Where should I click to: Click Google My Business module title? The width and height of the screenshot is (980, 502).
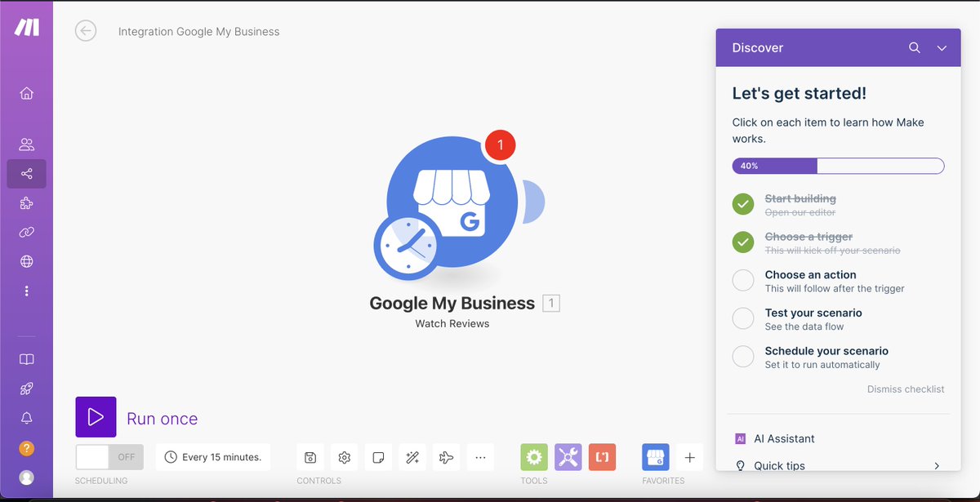click(452, 304)
